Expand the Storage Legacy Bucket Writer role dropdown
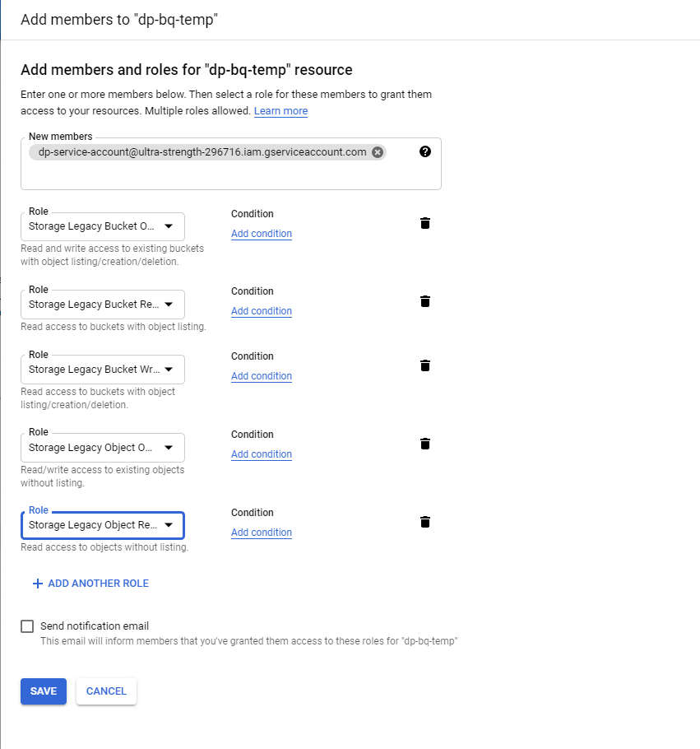700x749 pixels. coord(103,370)
